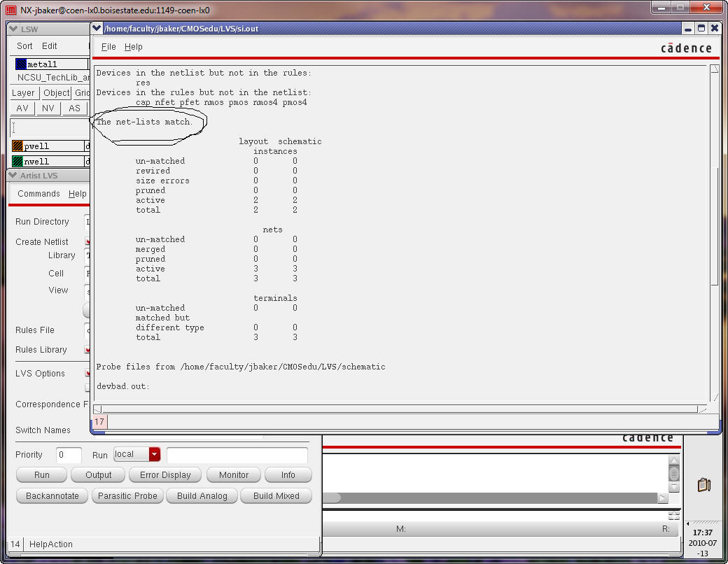728x564 pixels.
Task: Select the blue metal1 color swatch
Action: [x=20, y=64]
